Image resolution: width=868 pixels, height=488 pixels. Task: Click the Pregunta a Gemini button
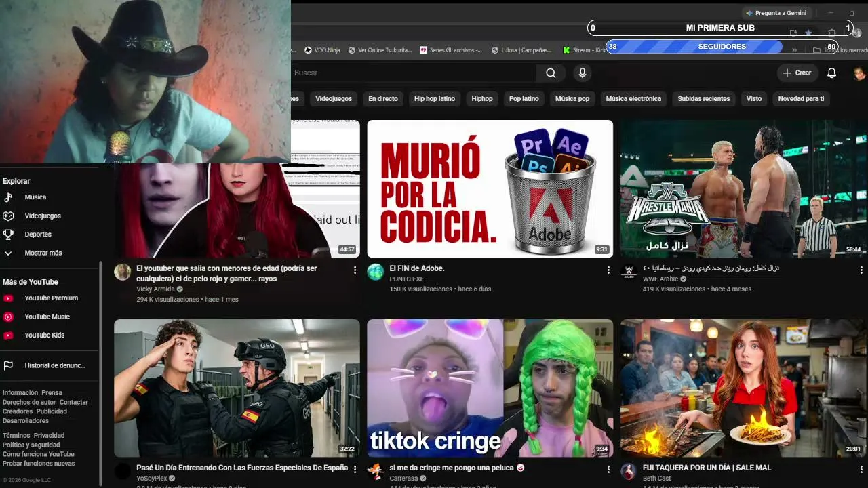pyautogui.click(x=776, y=13)
